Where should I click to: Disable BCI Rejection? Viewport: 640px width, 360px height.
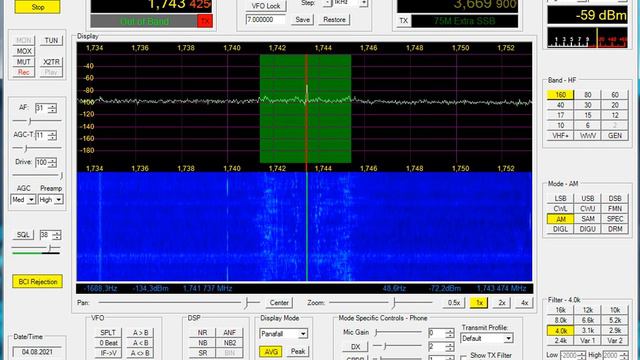[38, 282]
